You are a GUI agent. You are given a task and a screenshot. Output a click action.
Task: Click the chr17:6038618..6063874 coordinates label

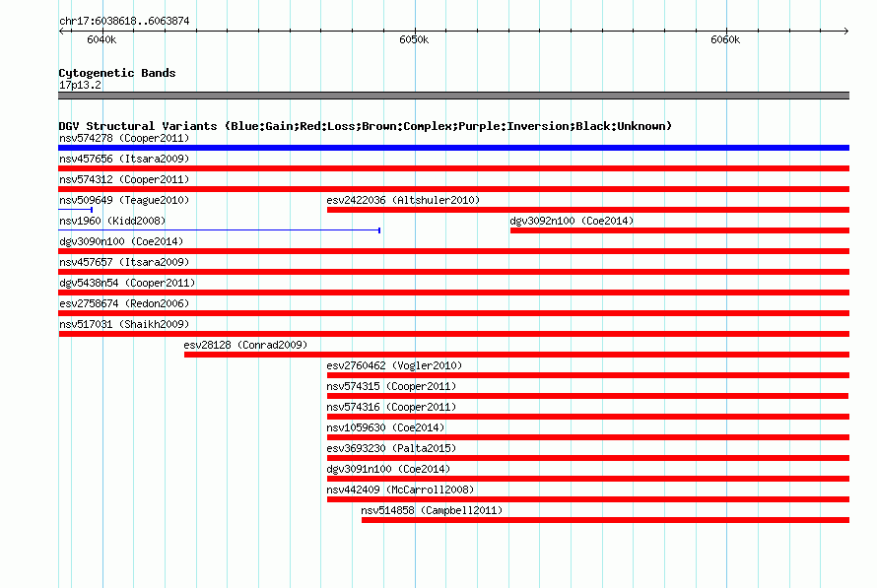click(124, 21)
